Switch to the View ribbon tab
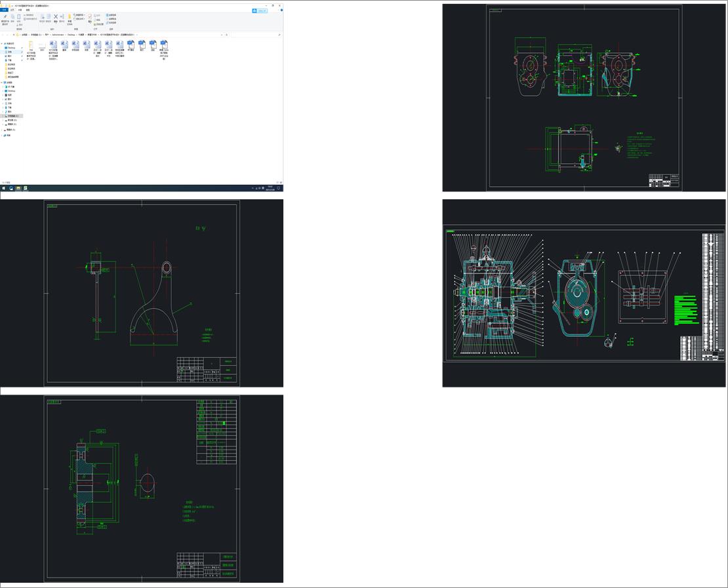This screenshot has height=588, width=728. click(28, 10)
